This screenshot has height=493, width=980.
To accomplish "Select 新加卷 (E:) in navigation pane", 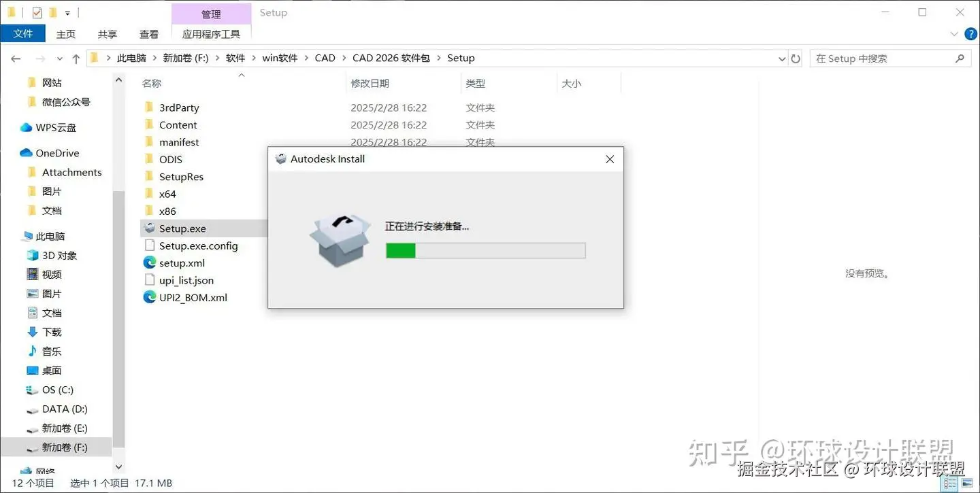I will tap(65, 428).
